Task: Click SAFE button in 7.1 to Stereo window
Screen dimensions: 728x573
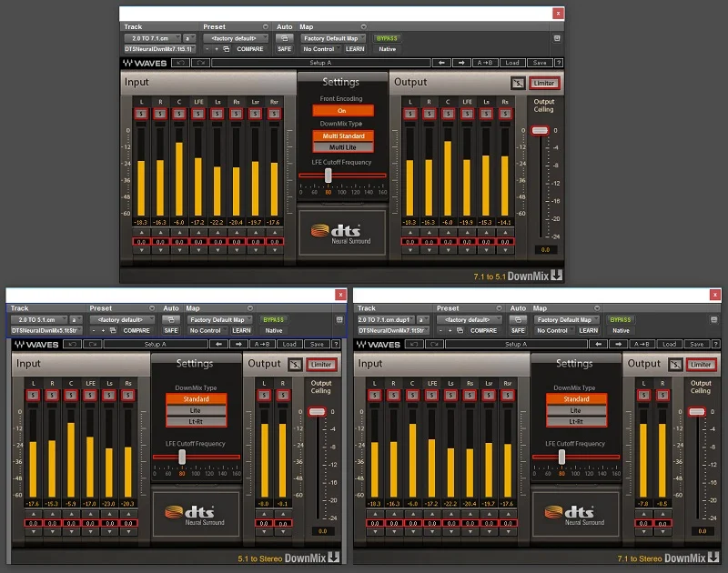Action: 518,330
